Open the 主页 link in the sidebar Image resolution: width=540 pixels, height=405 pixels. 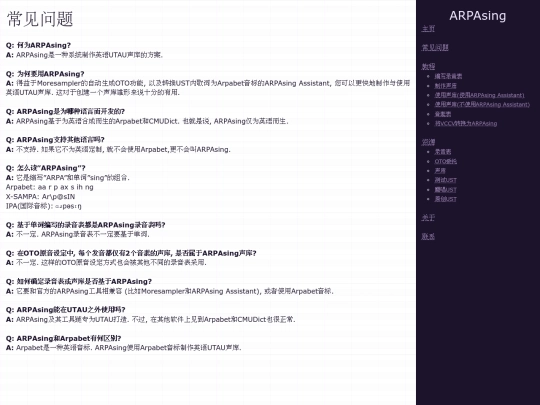click(x=428, y=29)
